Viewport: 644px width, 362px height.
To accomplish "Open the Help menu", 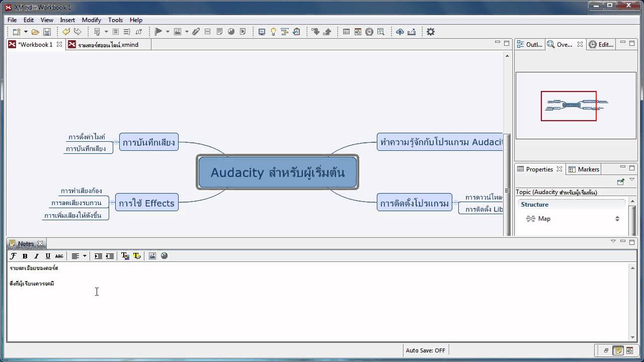I will pos(136,20).
